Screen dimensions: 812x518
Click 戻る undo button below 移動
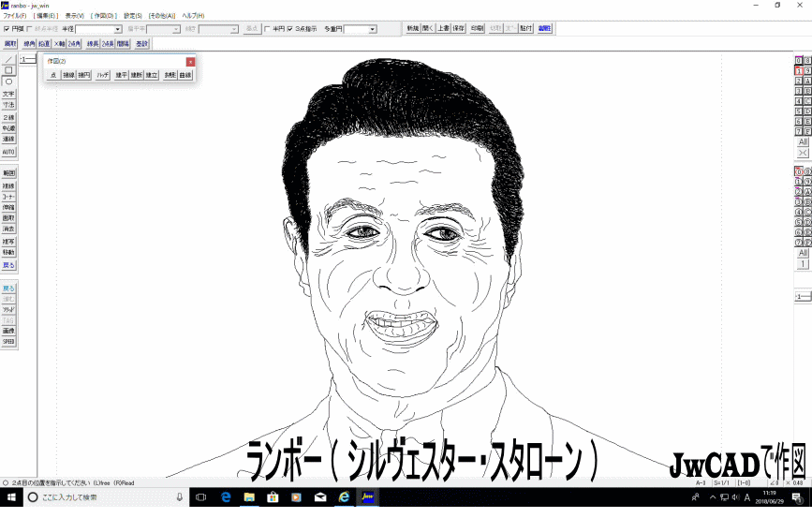pos(8,265)
